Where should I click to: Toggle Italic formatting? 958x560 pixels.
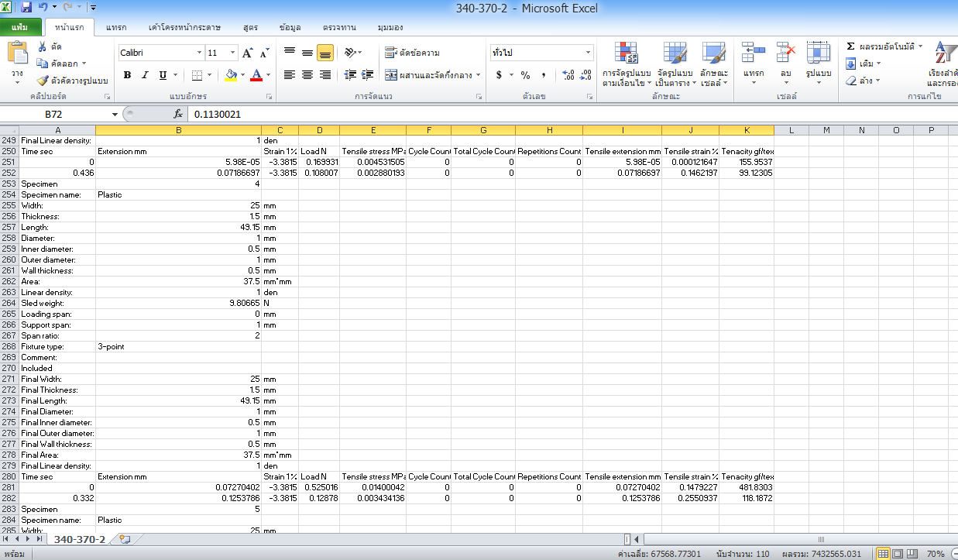(145, 75)
